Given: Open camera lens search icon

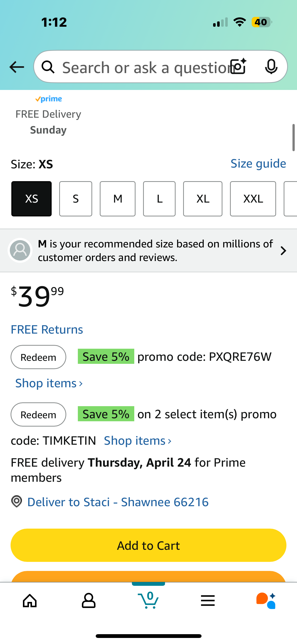Looking at the screenshot, I should coord(239,67).
